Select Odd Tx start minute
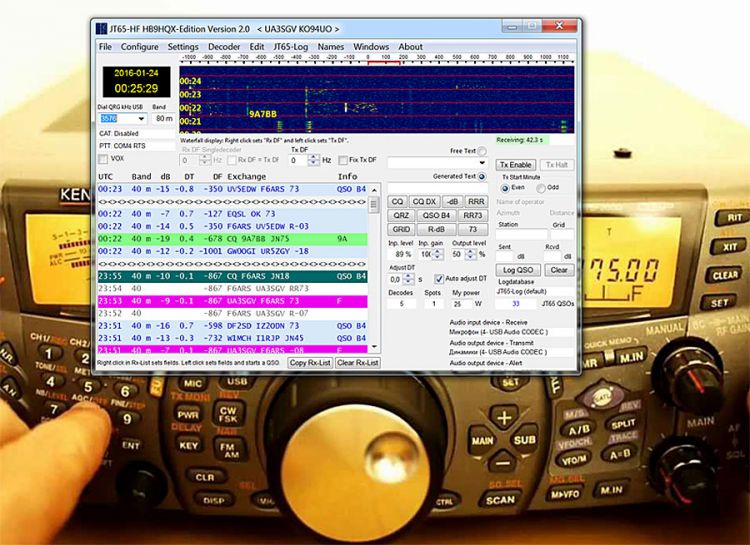The width and height of the screenshot is (750, 545). tap(540, 188)
